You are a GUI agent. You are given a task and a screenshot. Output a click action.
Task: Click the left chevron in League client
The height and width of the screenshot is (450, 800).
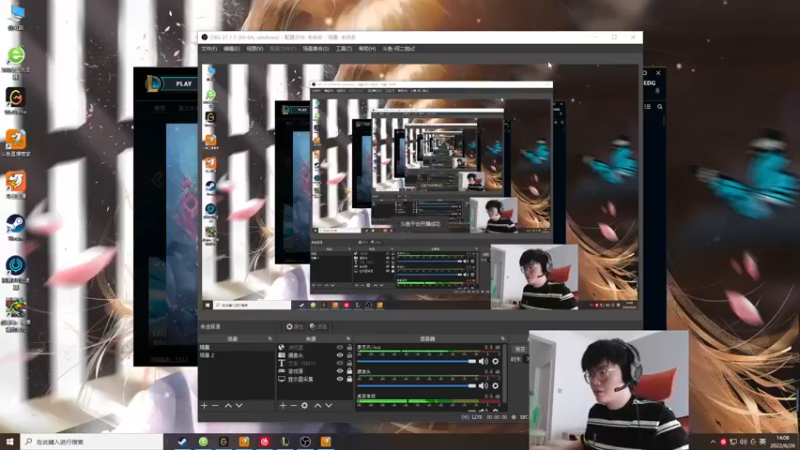tap(157, 180)
